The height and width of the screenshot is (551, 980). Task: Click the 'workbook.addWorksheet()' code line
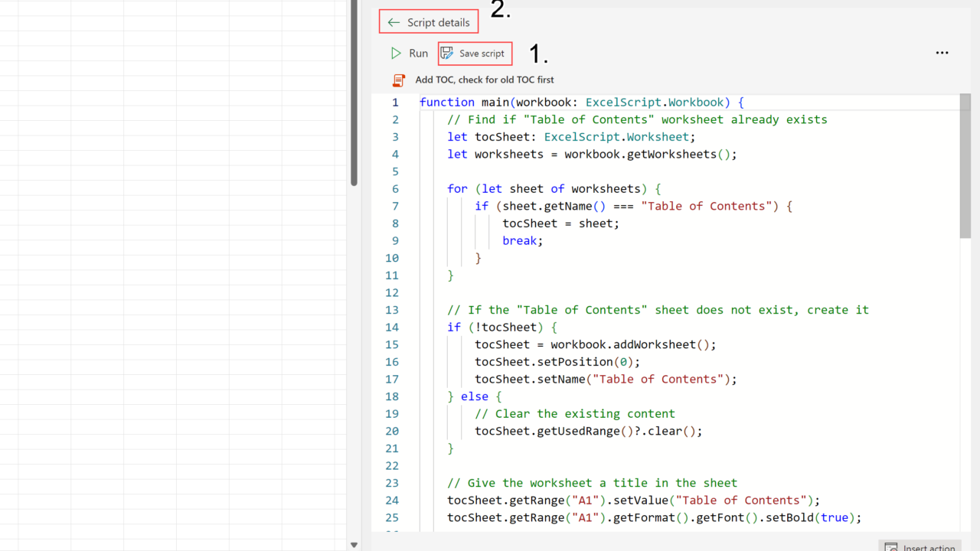596,344
